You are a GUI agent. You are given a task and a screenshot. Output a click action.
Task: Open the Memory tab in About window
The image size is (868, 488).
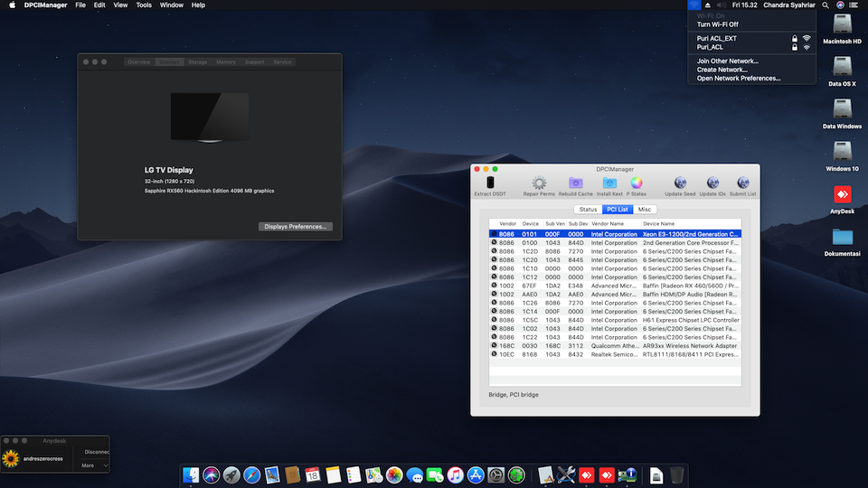click(x=226, y=62)
